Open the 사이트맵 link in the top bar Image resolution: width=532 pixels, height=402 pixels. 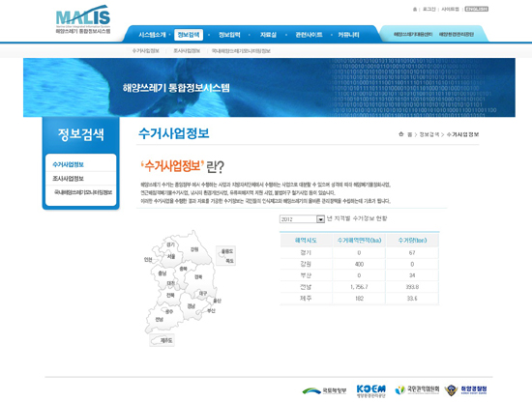point(450,9)
